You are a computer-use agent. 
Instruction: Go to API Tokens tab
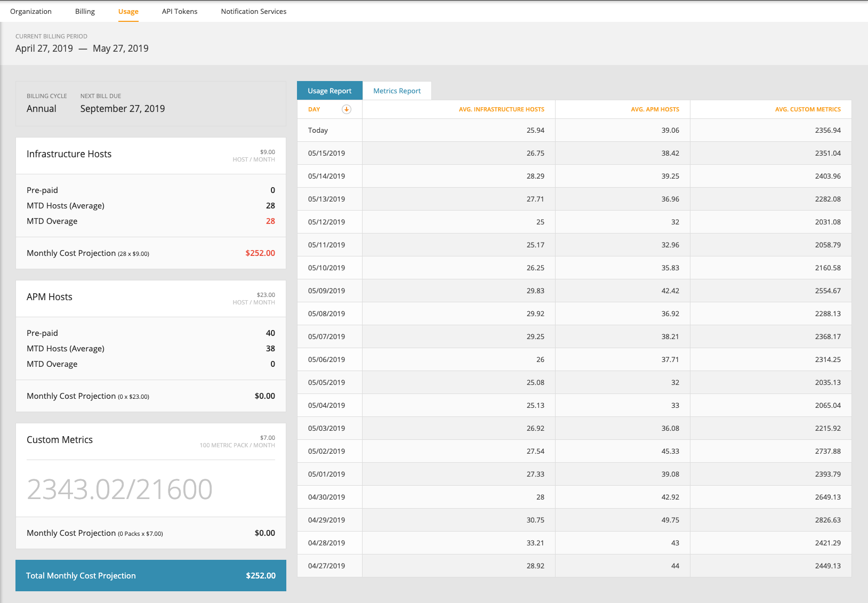(x=180, y=11)
